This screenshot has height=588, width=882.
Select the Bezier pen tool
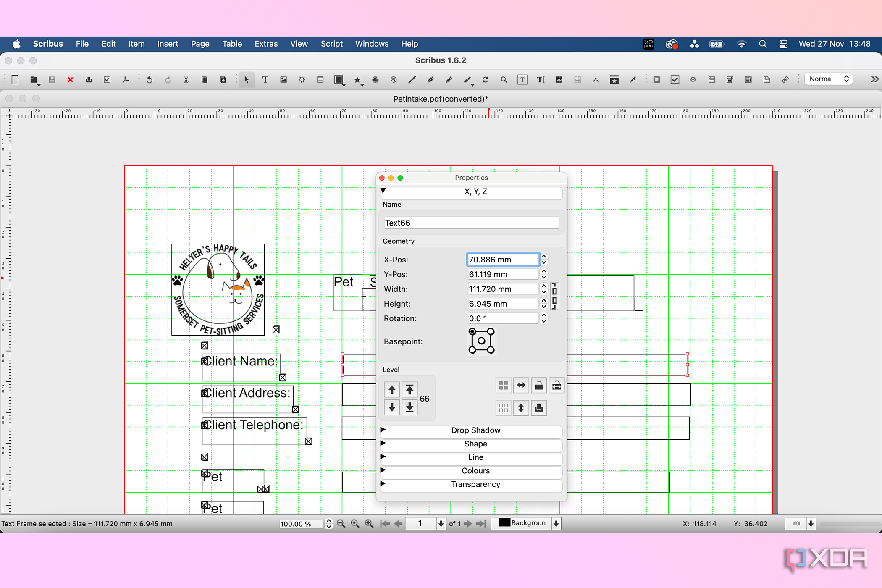[430, 80]
